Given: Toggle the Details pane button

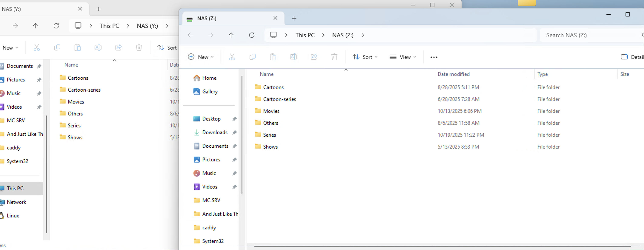Looking at the screenshot, I should click(x=631, y=57).
